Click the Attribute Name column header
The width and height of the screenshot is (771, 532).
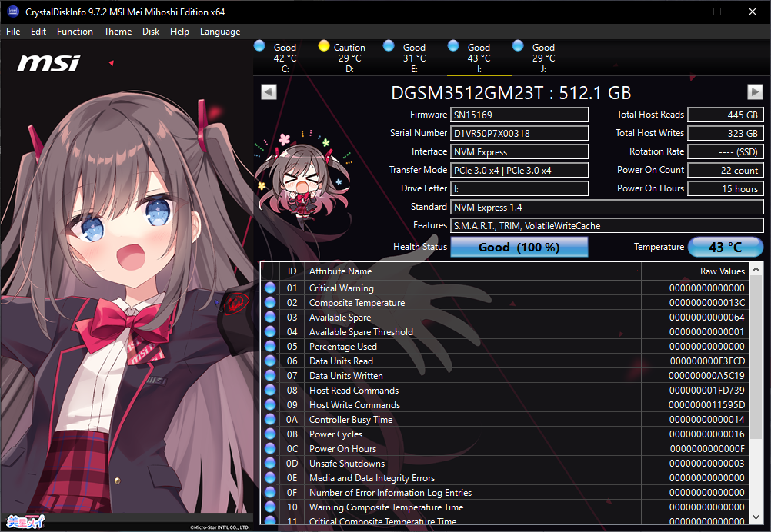pyautogui.click(x=472, y=271)
